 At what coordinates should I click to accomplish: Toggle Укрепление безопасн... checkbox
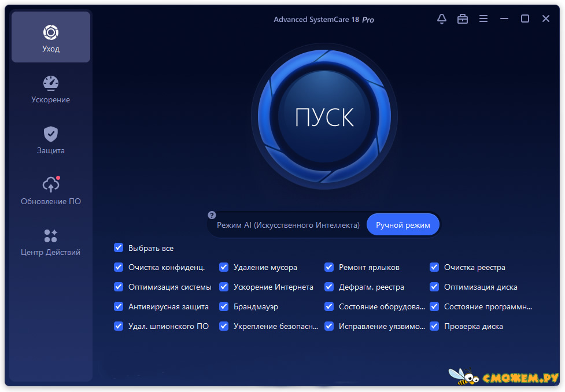pos(224,326)
